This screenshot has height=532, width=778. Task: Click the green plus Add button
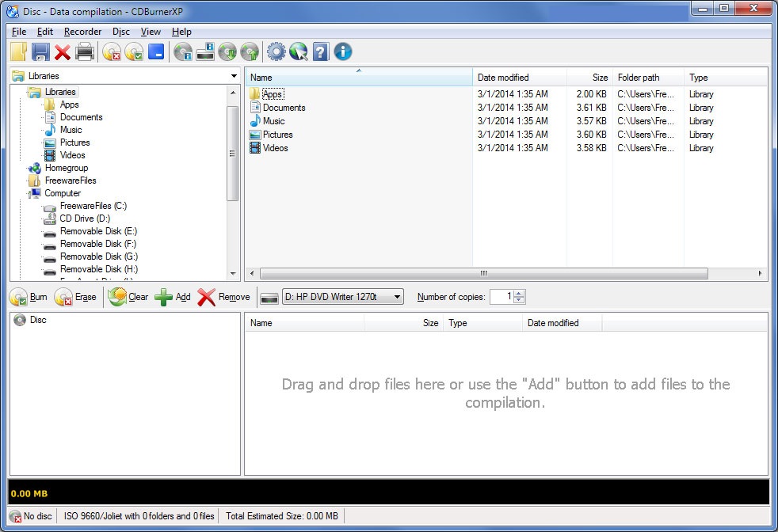[x=173, y=297]
